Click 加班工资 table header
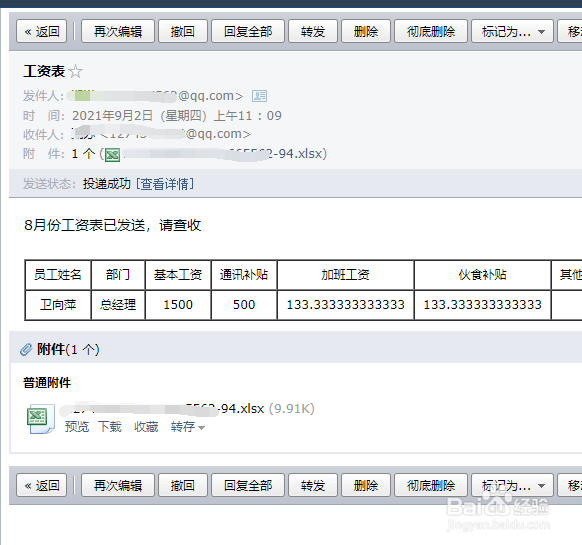This screenshot has height=545, width=582. (x=346, y=275)
